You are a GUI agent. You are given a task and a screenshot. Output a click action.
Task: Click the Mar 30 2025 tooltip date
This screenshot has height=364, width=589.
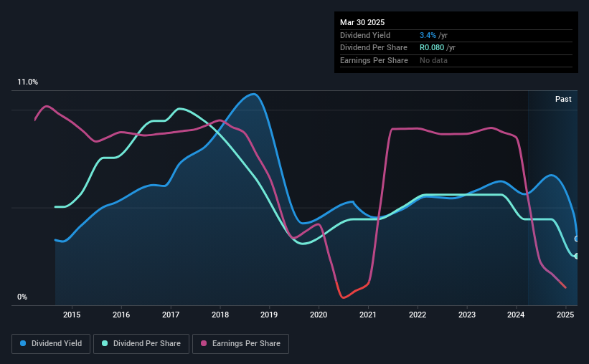point(362,22)
